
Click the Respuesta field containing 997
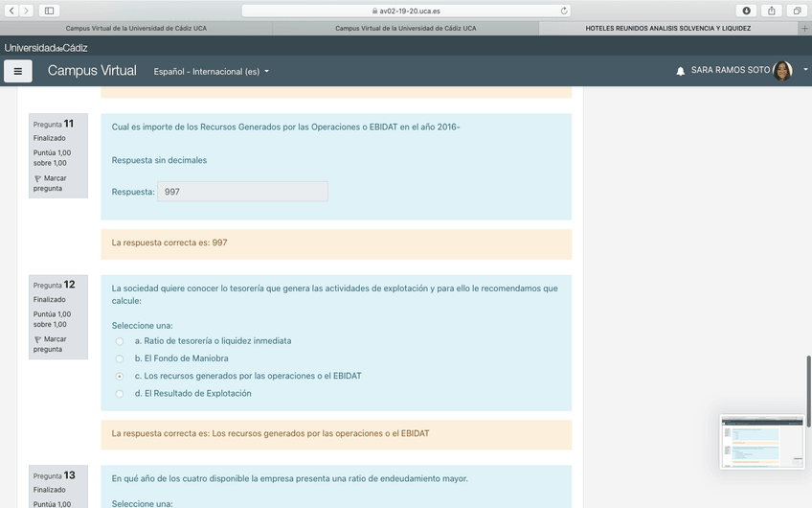point(242,192)
